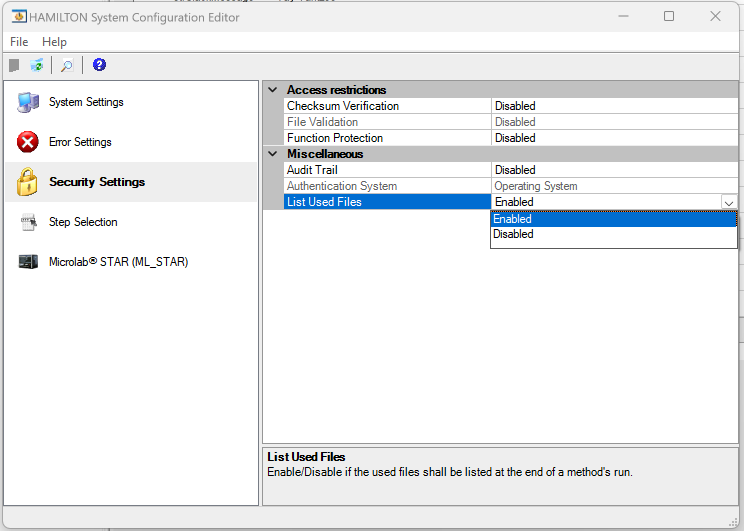Select the Error Settings label
This screenshot has height=531, width=744.
pyautogui.click(x=80, y=142)
